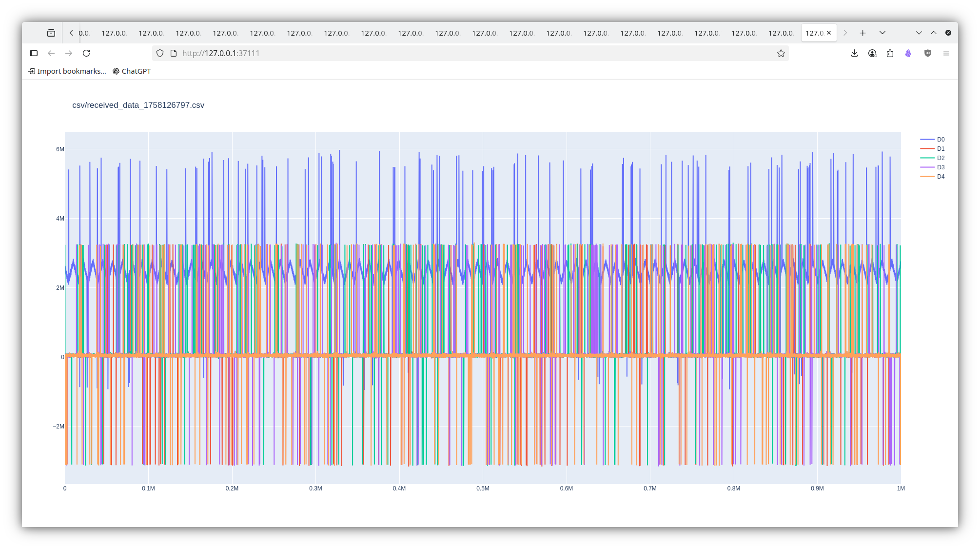Open the downloads icon
Image resolution: width=980 pixels, height=549 pixels.
[854, 53]
